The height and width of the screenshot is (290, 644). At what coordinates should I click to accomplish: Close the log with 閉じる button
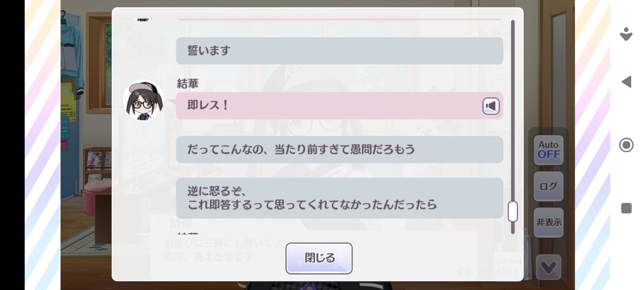point(319,258)
